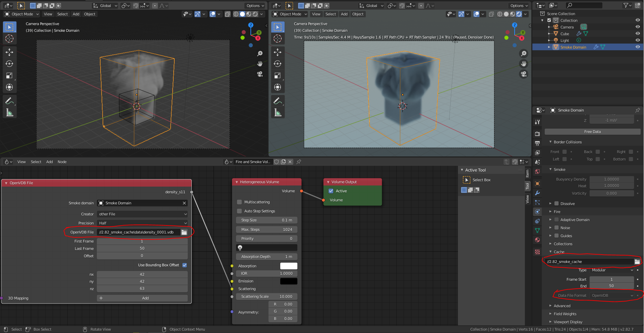Expand the Field Weights panel
The height and width of the screenshot is (333, 644).
point(565,314)
